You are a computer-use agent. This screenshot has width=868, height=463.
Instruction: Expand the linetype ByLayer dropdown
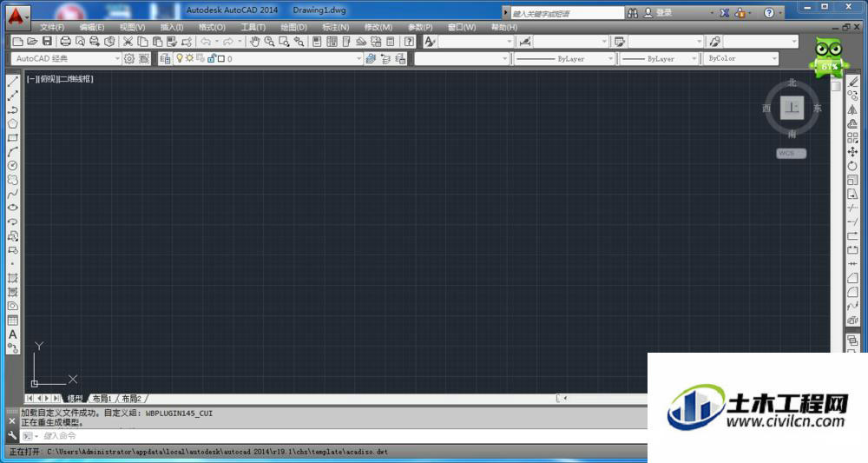(x=610, y=59)
